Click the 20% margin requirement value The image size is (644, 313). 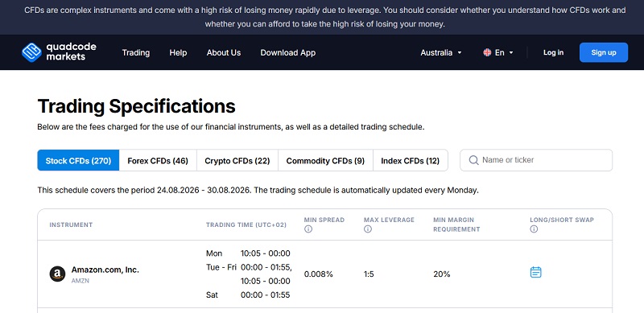point(442,274)
